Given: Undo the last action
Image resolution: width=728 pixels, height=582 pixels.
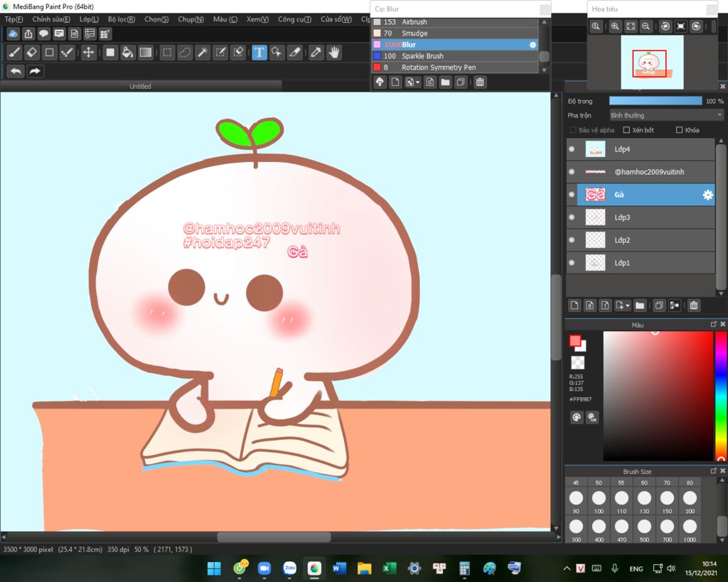Looking at the screenshot, I should [16, 71].
